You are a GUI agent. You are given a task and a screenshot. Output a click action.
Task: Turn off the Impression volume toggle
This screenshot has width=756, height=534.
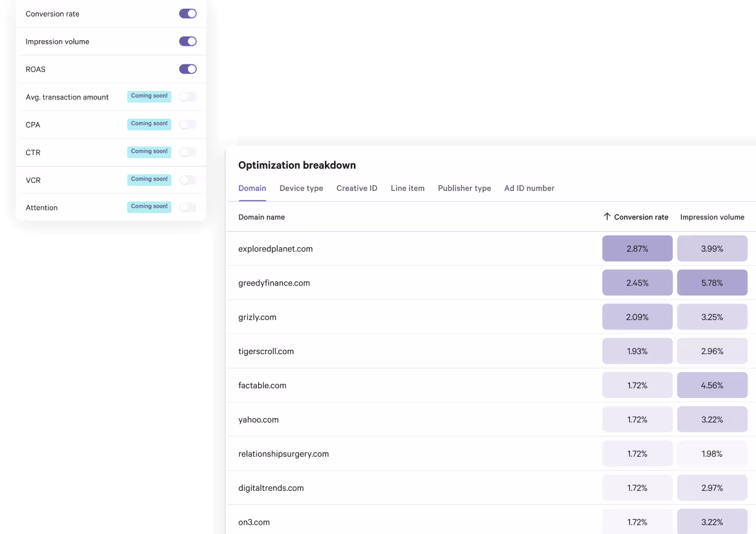pos(187,41)
